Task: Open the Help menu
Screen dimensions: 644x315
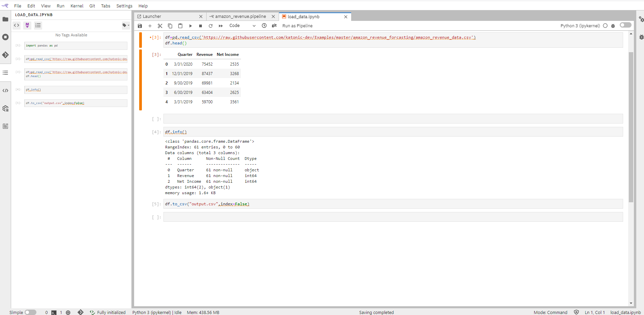Action: tap(143, 6)
